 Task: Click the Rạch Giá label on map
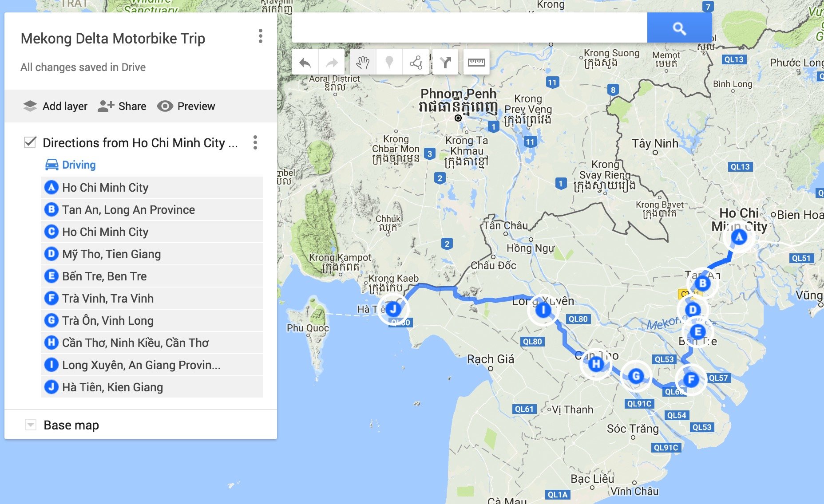click(x=491, y=359)
